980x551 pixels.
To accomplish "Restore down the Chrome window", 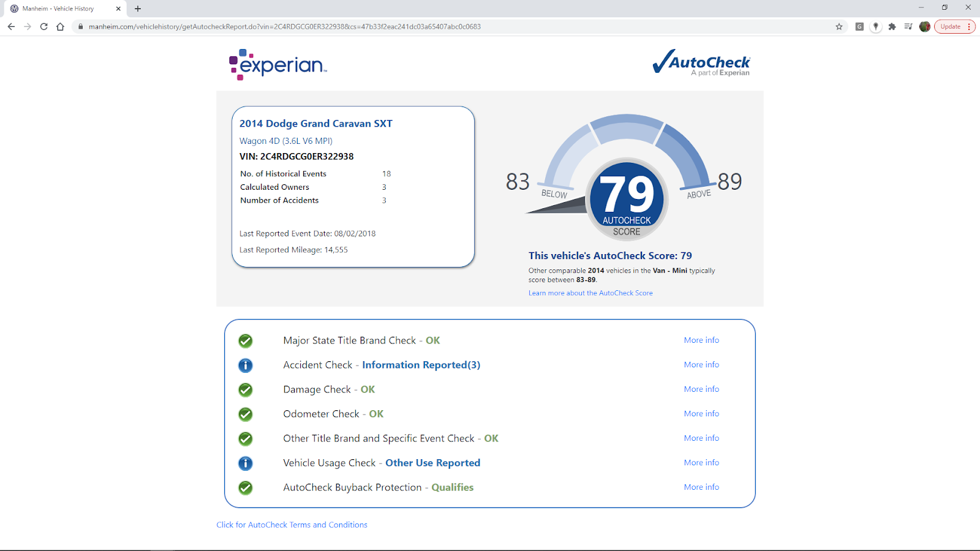I will coord(944,7).
